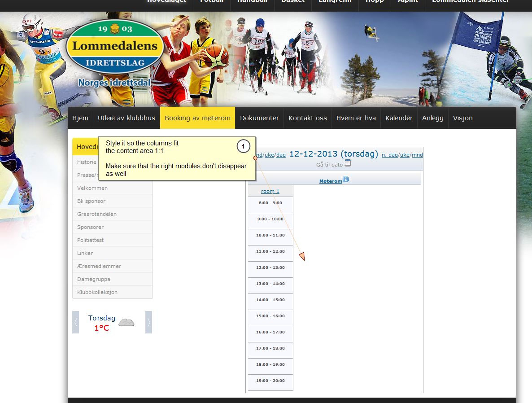Open the Hvem er hva page
This screenshot has height=403, width=532.
[x=356, y=118]
